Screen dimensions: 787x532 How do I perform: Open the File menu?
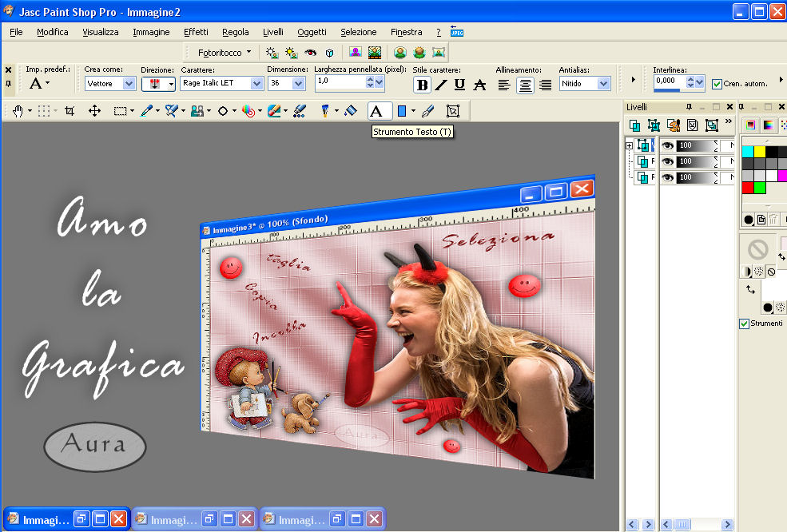click(x=16, y=32)
